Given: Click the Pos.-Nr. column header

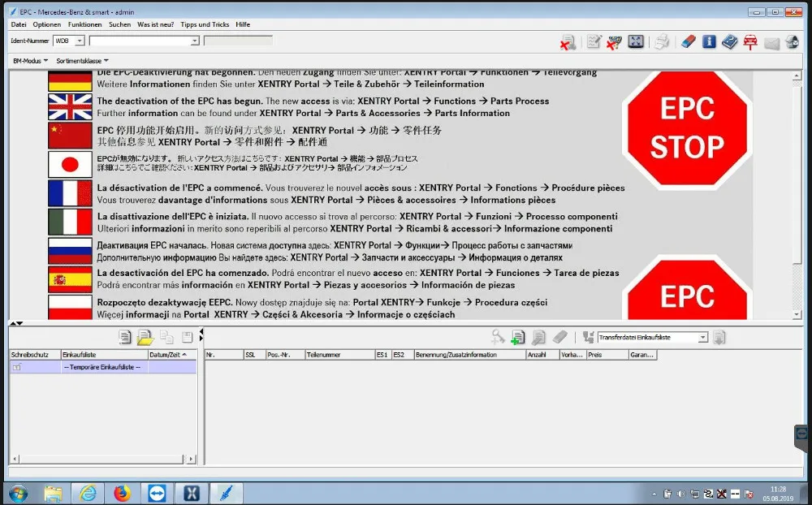Looking at the screenshot, I should click(x=285, y=355).
